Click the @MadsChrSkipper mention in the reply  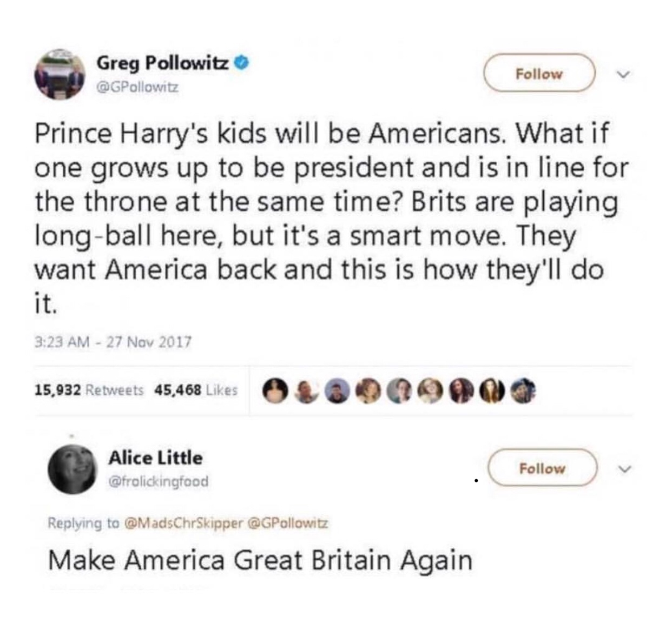pyautogui.click(x=183, y=523)
